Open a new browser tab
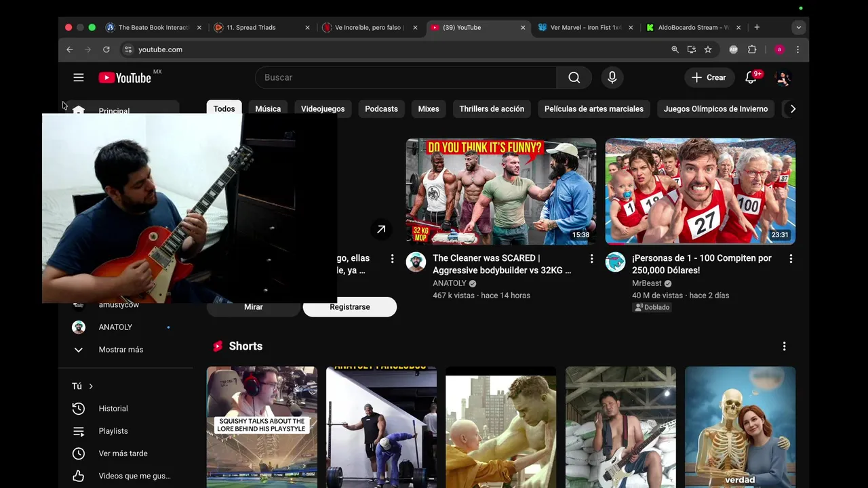868x488 pixels. (x=757, y=27)
